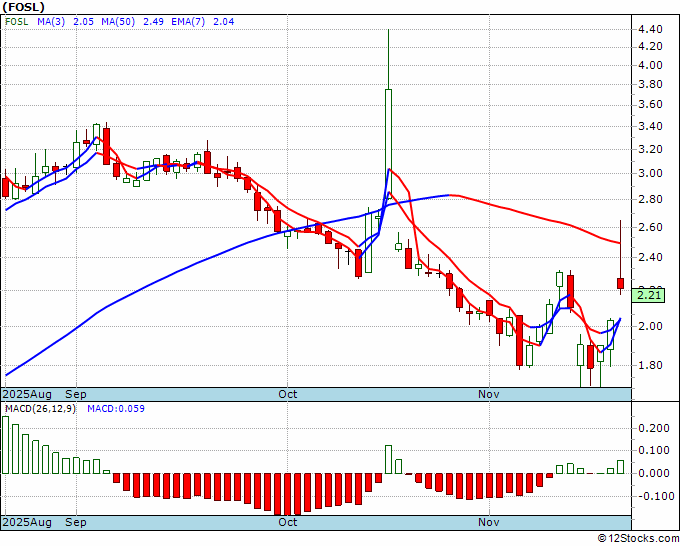Select the EMA(7) legend label

coord(188,21)
